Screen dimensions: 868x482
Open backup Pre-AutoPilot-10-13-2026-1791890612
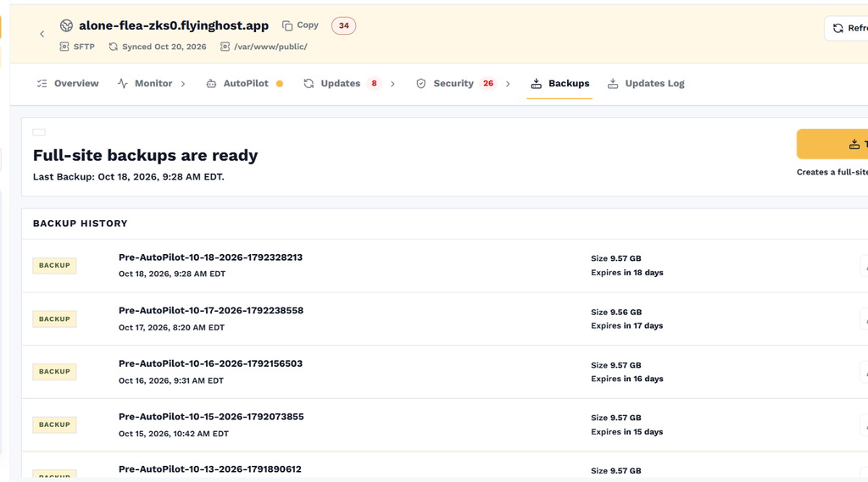[x=210, y=469]
